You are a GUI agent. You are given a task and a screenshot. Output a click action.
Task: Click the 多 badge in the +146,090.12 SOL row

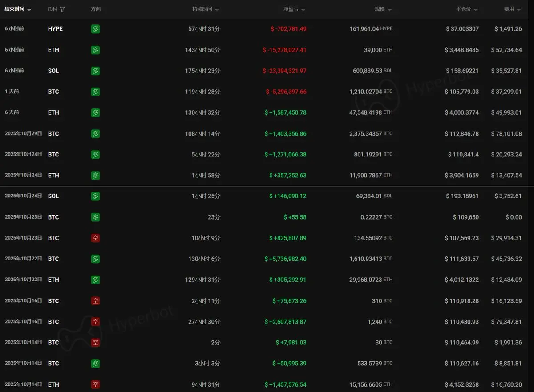(95, 196)
